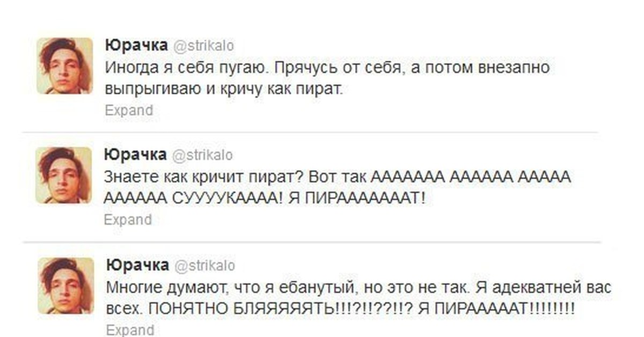Open Юрачка's profile from the middle tweet
The image size is (644, 337).
135,155
